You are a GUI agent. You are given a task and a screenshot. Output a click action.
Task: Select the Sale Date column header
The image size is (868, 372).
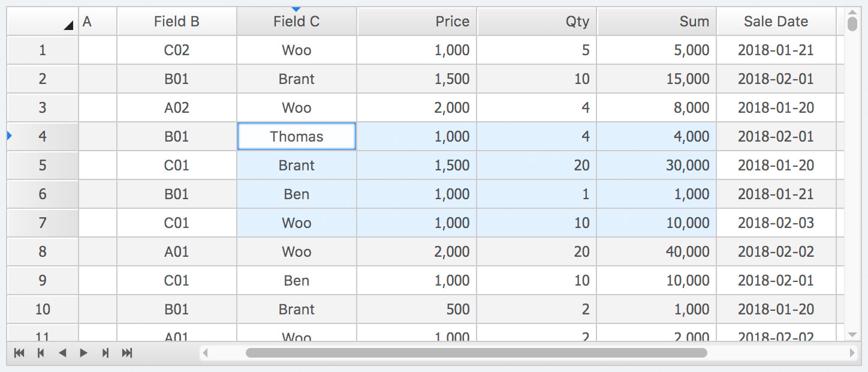pos(776,22)
